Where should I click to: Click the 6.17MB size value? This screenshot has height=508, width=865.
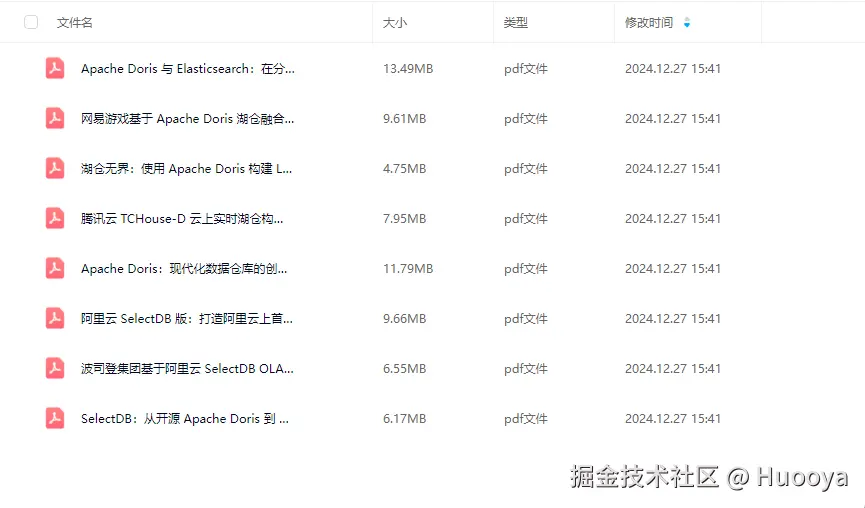coord(404,419)
